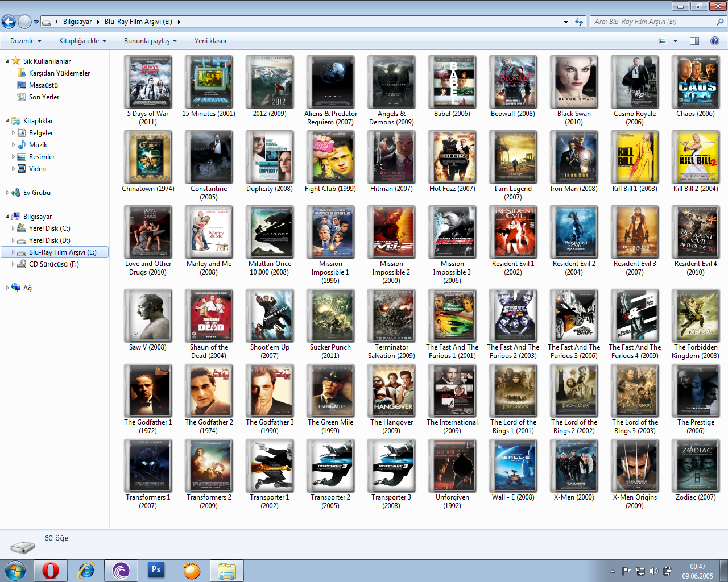
Task: Select Saw V (2008) folder icon
Action: tap(148, 316)
